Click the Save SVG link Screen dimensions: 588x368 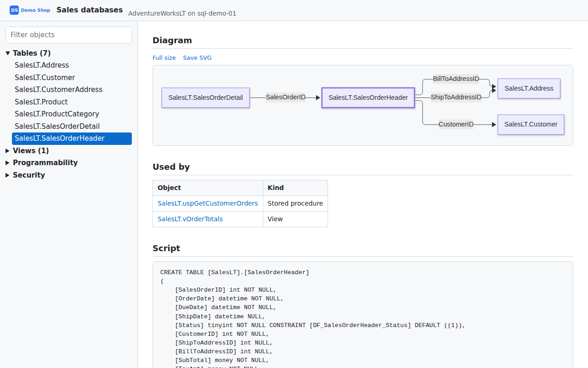(198, 58)
